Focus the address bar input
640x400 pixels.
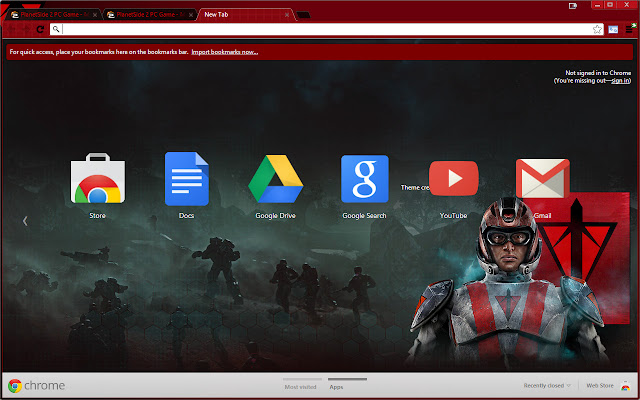pyautogui.click(x=327, y=29)
